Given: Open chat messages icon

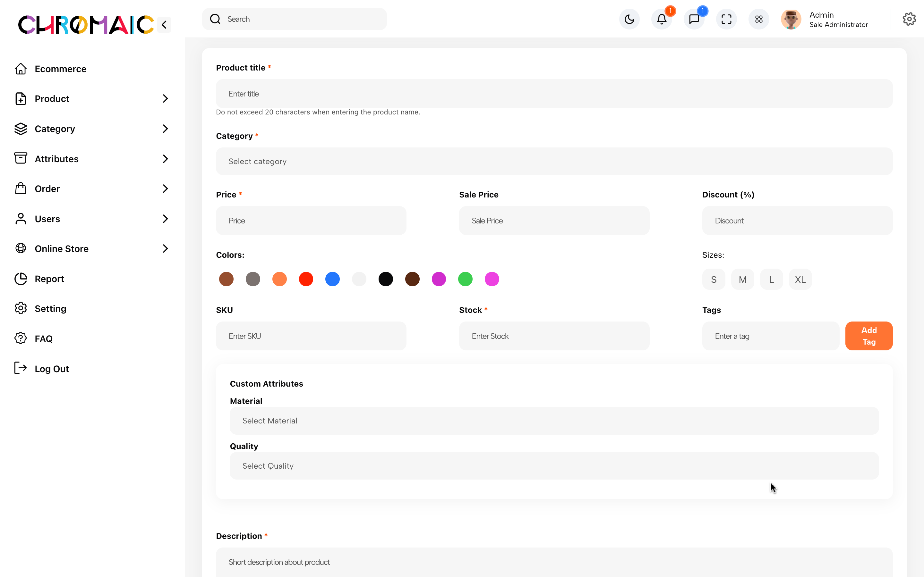Looking at the screenshot, I should (x=694, y=19).
